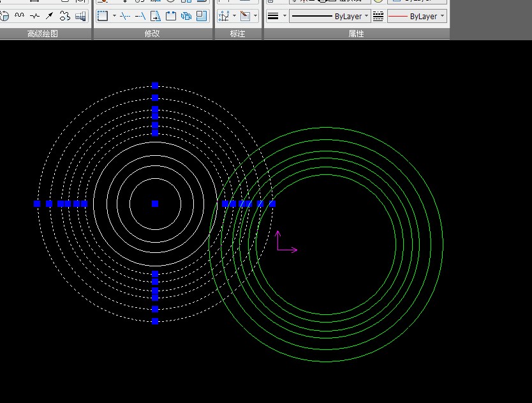The height and width of the screenshot is (403, 532).
Task: Open the black-line ByLayer linetype dropdown
Action: tap(330, 16)
